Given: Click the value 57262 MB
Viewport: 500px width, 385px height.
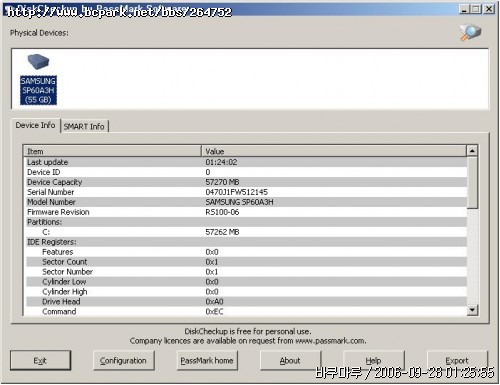Looking at the screenshot, I should pyautogui.click(x=222, y=232).
